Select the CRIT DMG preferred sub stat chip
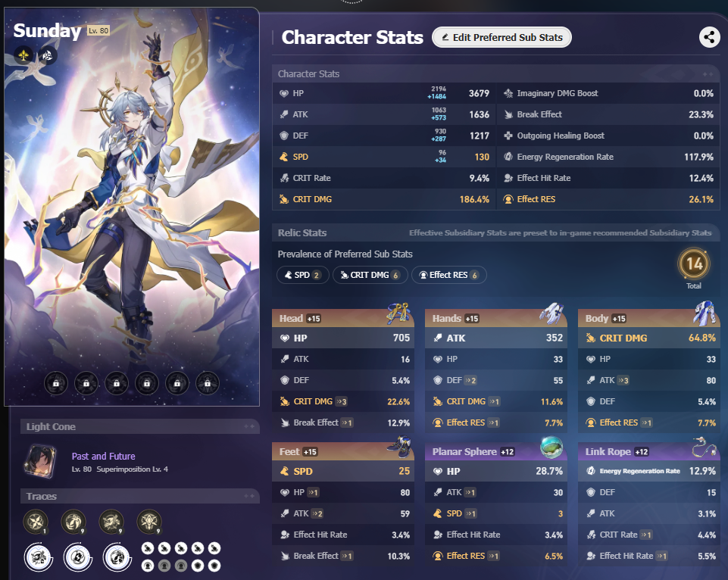 (370, 275)
